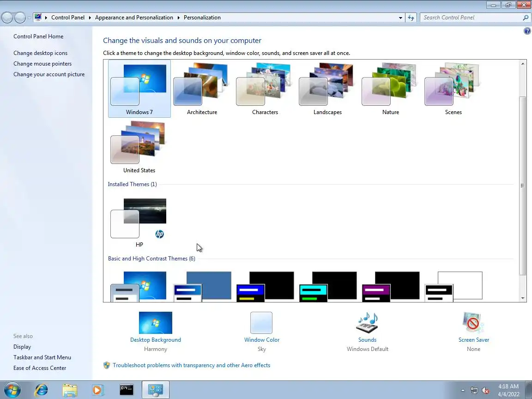Click theme list scroll down arrow
Screen dimensions: 532x399
522,298
